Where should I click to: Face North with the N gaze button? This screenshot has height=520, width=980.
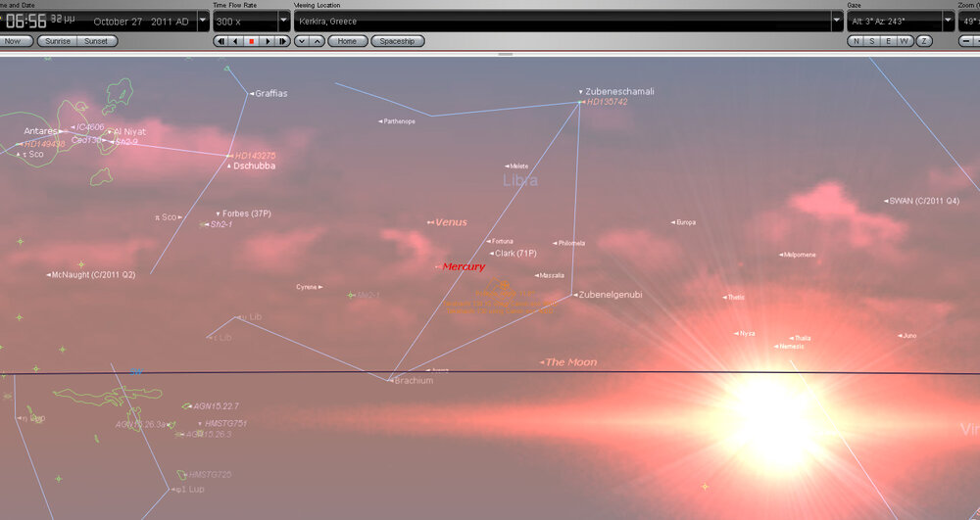coord(856,41)
